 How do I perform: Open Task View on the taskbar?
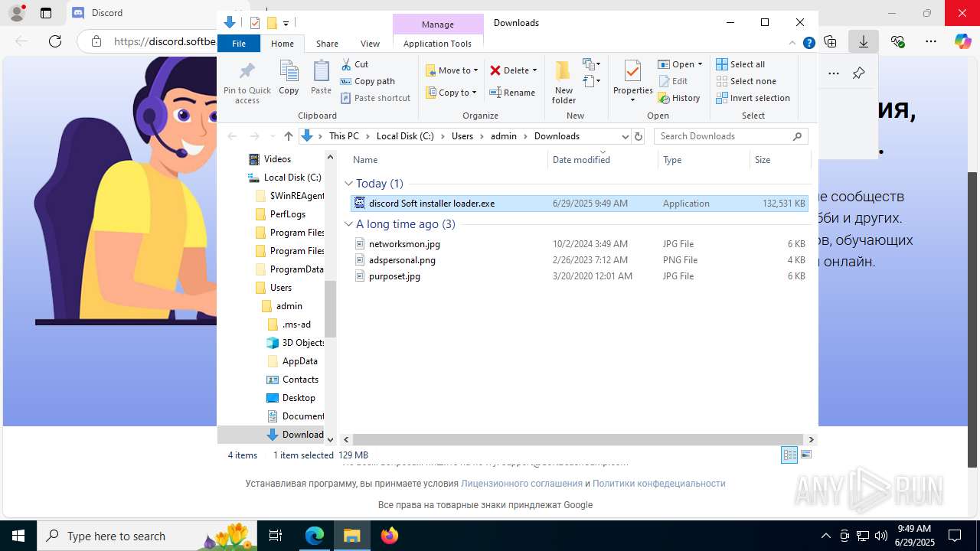[x=276, y=536]
